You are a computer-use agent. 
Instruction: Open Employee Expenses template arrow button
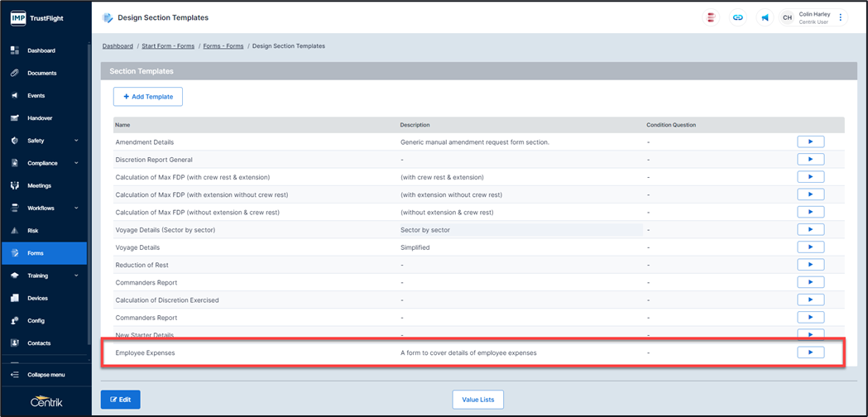tap(810, 352)
